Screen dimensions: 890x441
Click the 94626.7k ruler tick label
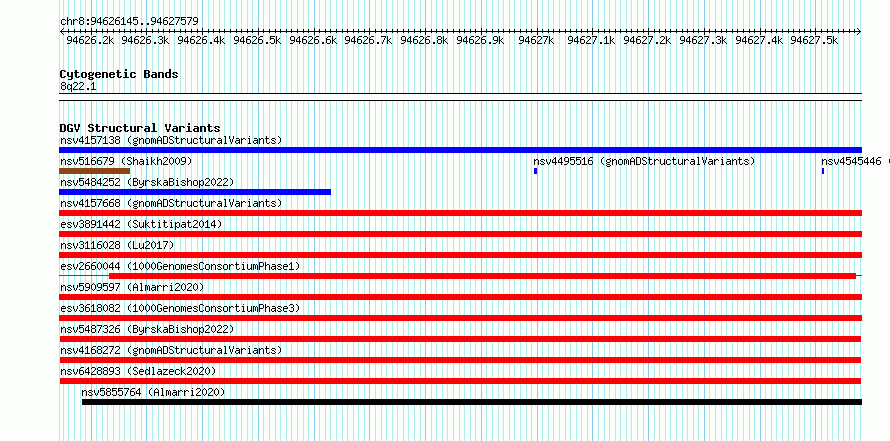369,40
